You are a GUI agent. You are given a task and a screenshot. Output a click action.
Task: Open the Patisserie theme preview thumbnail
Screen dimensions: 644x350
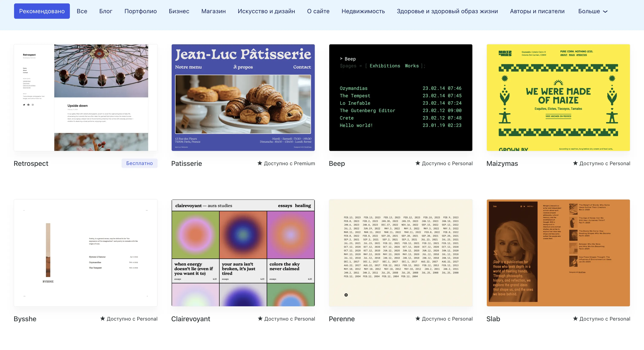point(243,98)
